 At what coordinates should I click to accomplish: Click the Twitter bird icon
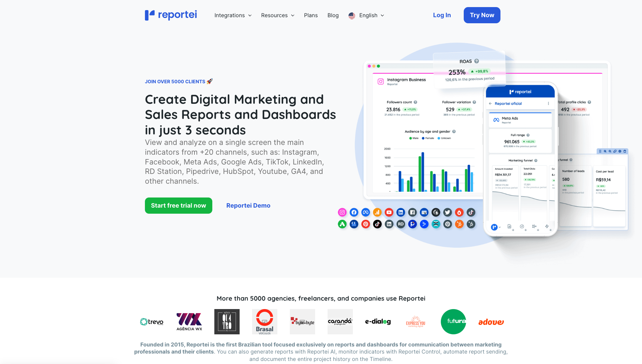click(x=448, y=212)
